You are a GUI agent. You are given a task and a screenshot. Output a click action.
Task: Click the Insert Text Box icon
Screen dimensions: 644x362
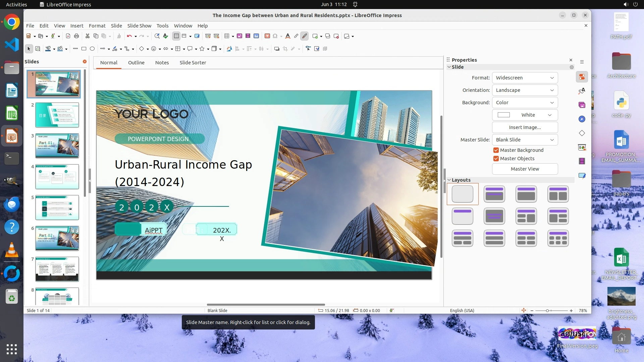(x=267, y=36)
